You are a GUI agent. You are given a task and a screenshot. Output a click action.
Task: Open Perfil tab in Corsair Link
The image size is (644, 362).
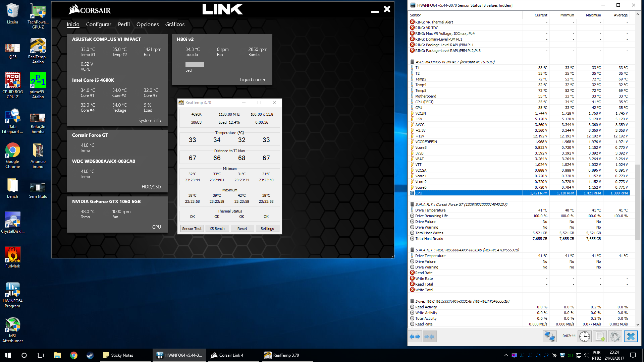tap(124, 24)
